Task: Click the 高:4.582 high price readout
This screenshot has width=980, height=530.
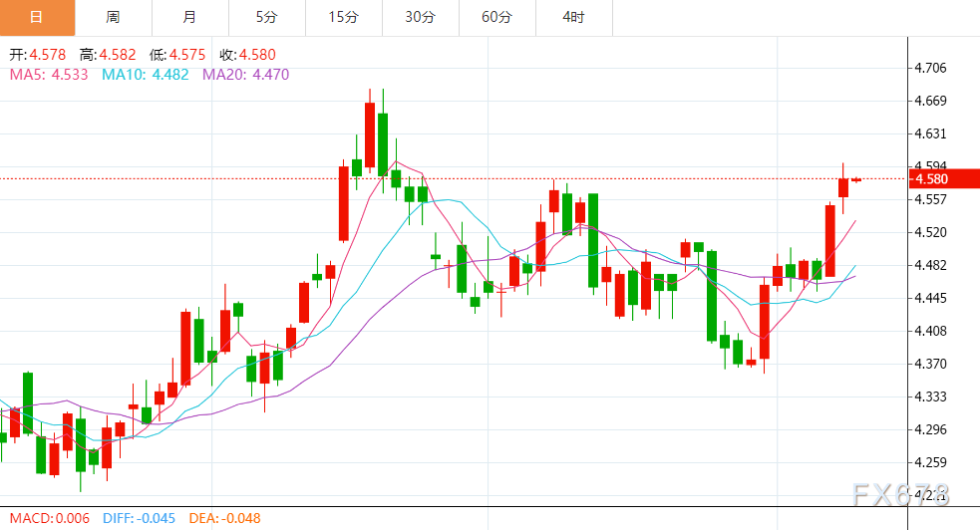Action: click(108, 55)
